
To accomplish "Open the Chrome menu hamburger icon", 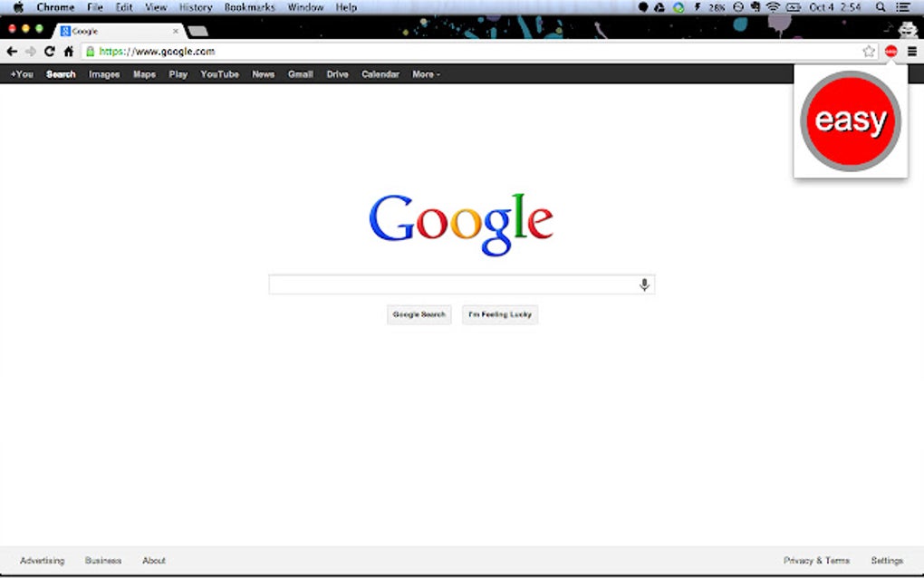I will pyautogui.click(x=913, y=52).
